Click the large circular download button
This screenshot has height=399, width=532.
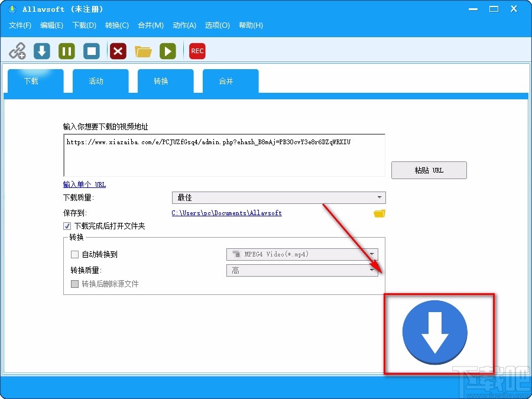click(x=434, y=333)
